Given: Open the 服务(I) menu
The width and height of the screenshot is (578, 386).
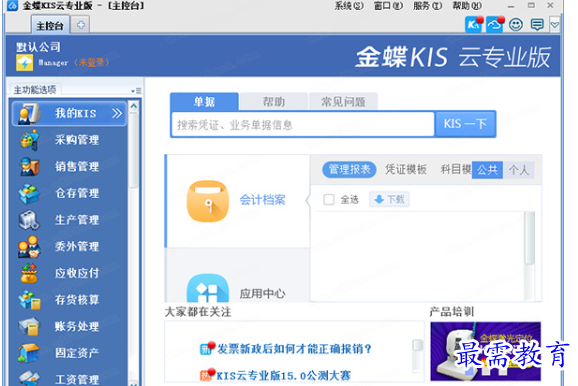Looking at the screenshot, I should point(427,6).
